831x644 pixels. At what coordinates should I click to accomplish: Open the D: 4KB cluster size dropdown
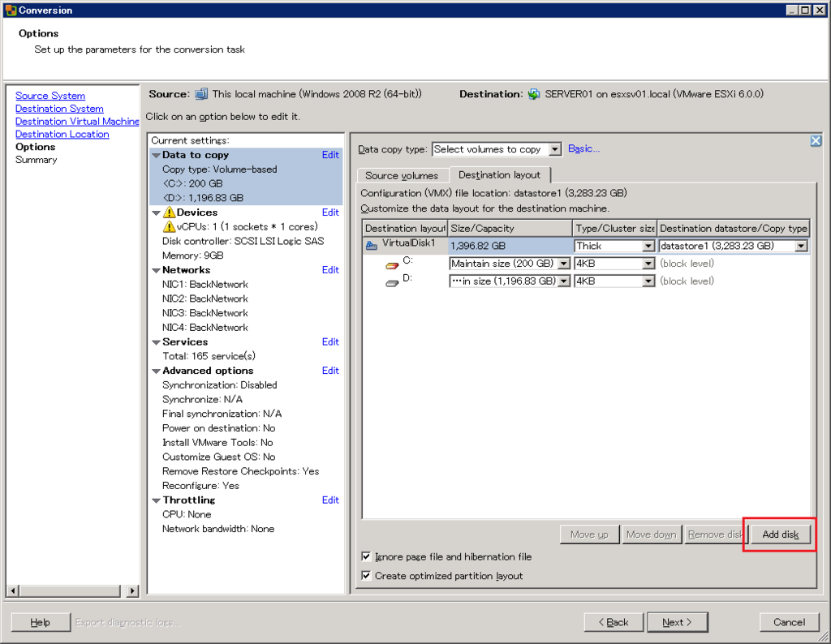click(x=648, y=281)
